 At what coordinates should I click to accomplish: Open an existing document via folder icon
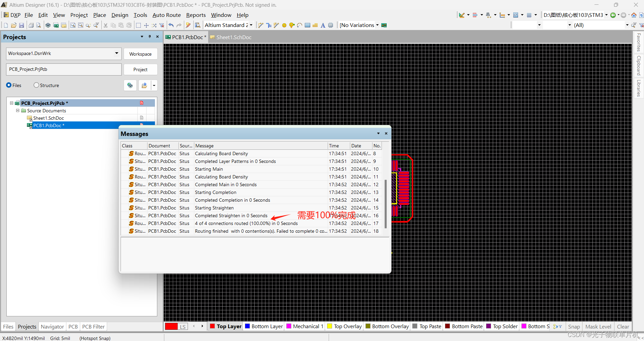(x=14, y=25)
